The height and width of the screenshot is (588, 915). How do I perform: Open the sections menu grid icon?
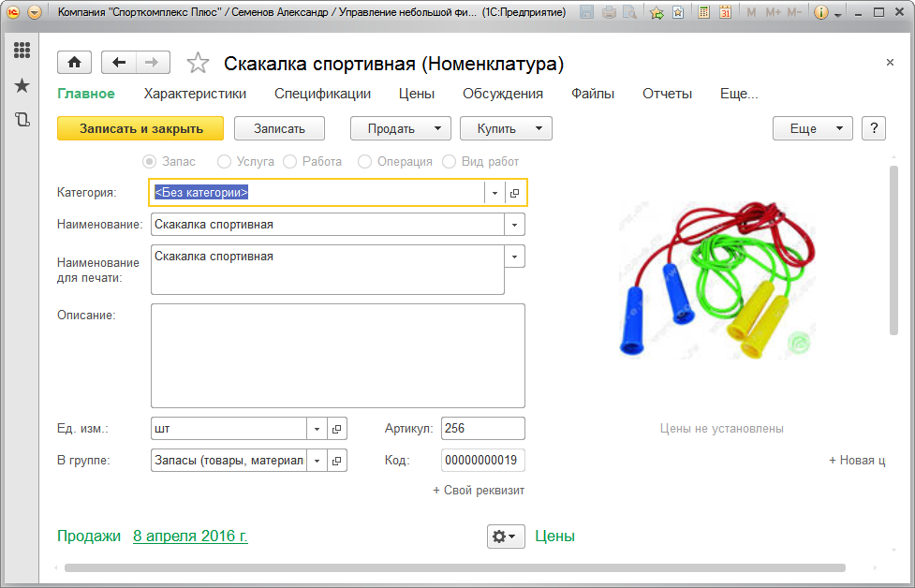click(x=22, y=51)
